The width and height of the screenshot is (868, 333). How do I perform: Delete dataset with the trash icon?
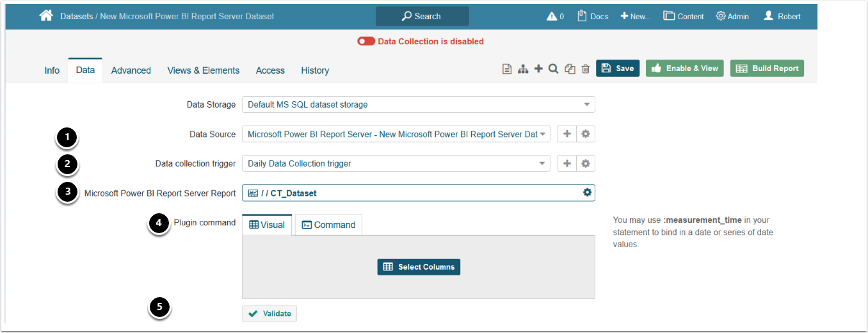tap(585, 69)
